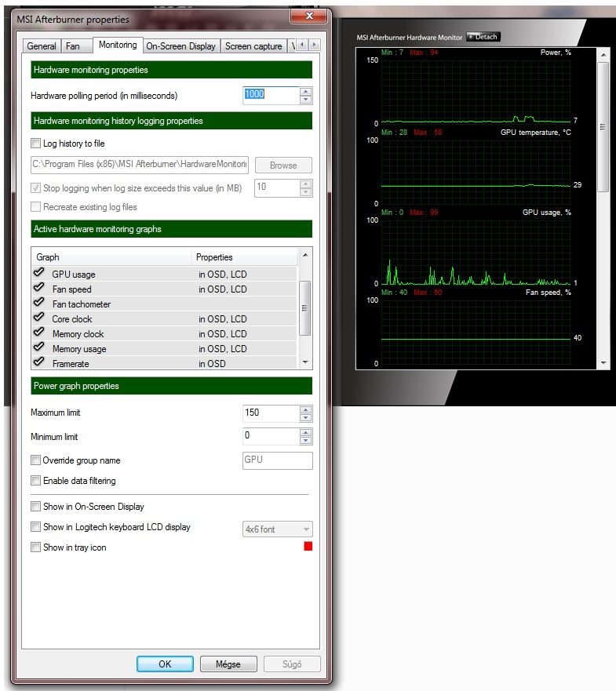
Task: Toggle the Fan tachometer graph checkmark
Action: pos(38,303)
